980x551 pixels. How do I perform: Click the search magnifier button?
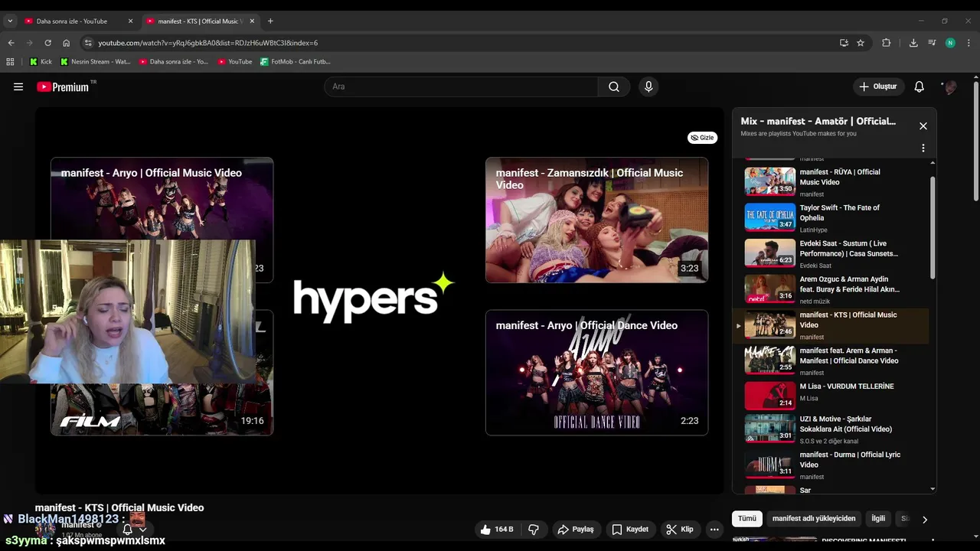(614, 86)
